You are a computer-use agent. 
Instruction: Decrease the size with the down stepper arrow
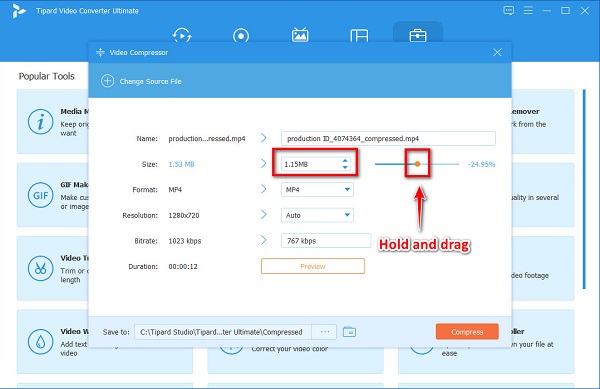(345, 168)
